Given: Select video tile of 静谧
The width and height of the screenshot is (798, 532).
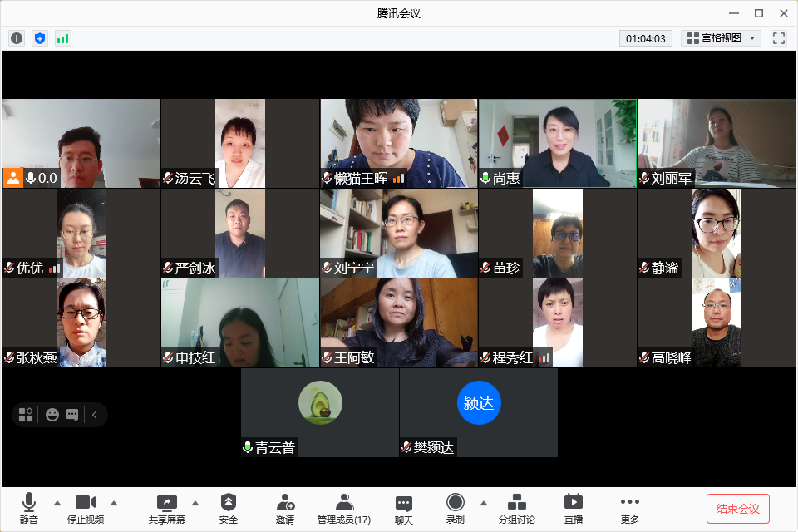Looking at the screenshot, I should pyautogui.click(x=716, y=233).
